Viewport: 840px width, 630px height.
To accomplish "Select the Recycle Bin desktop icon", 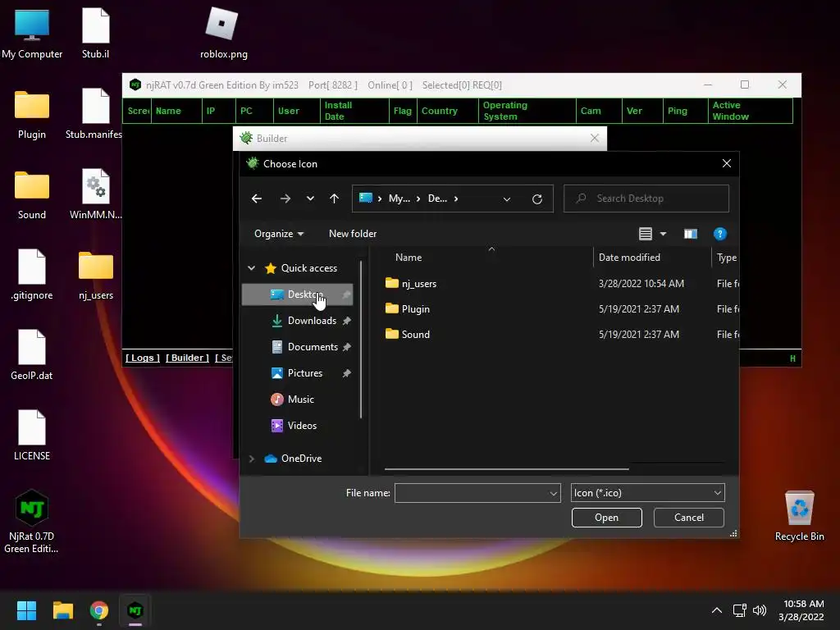I will coord(799,517).
